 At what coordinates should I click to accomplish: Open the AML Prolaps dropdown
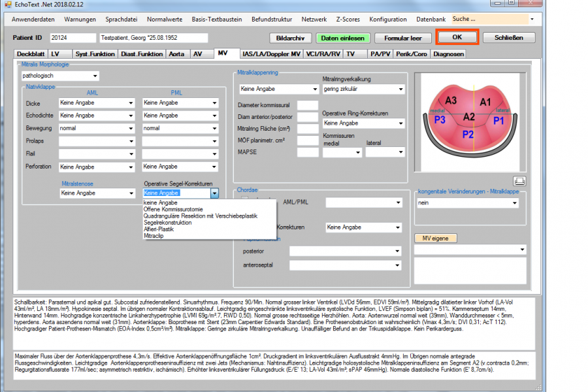(97, 141)
